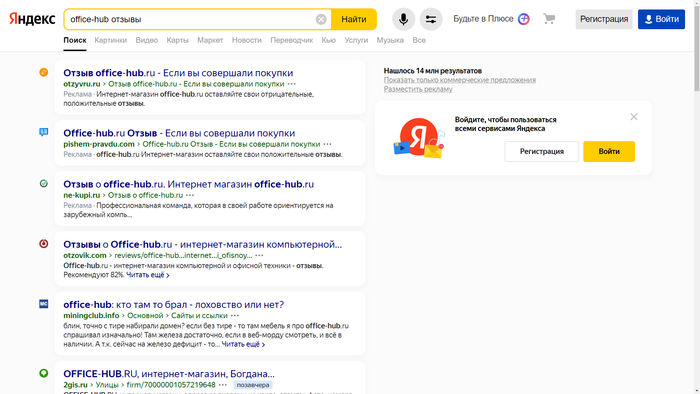This screenshot has width=700, height=394.
Task: Click the Яндекс logo
Action: (32, 19)
